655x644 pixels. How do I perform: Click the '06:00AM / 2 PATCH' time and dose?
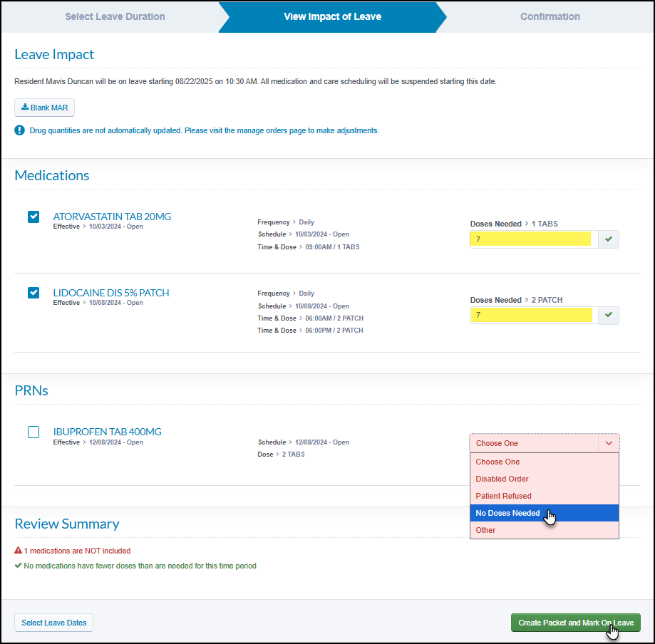(334, 318)
